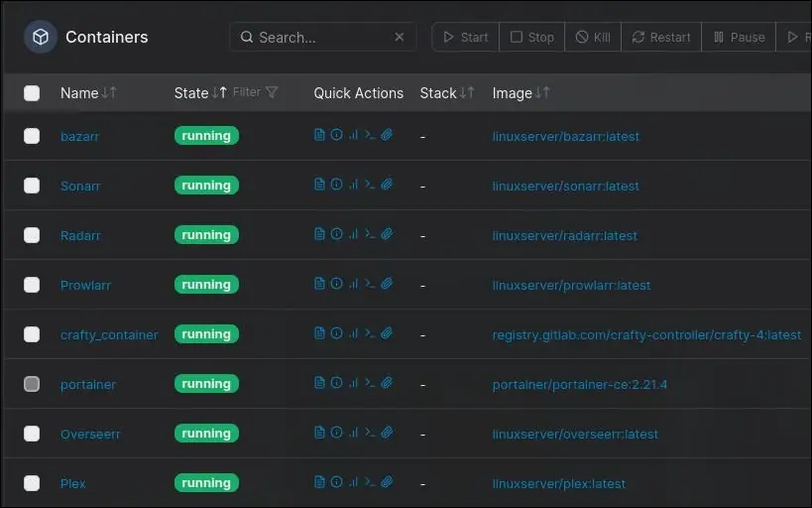
Task: Open console for the Overseerr container
Action: tap(370, 433)
